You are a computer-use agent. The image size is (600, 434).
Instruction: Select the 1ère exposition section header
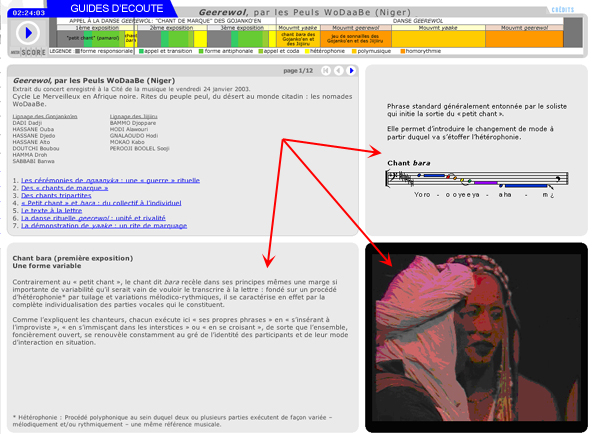pos(97,28)
